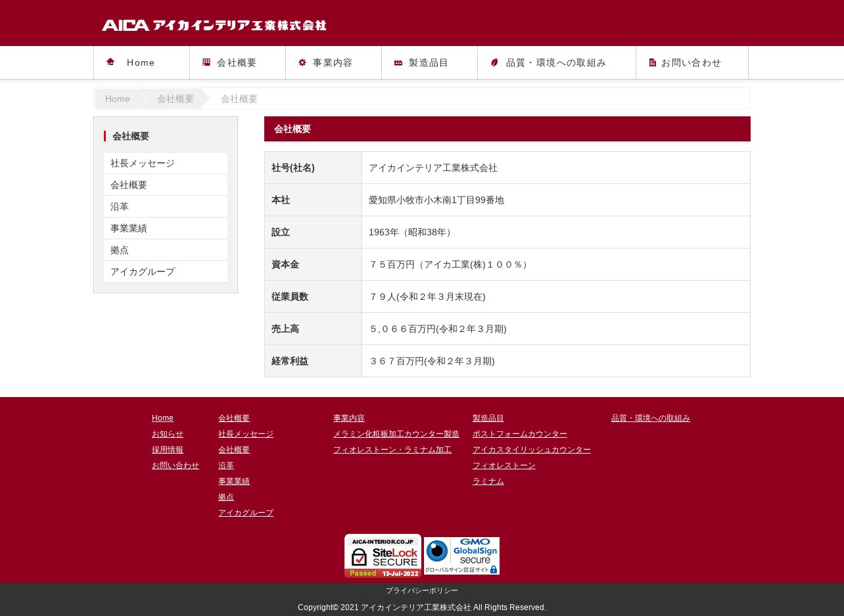The width and height of the screenshot is (844, 616).
Task: Click the house icon in the navigation bar
Action: [x=110, y=62]
